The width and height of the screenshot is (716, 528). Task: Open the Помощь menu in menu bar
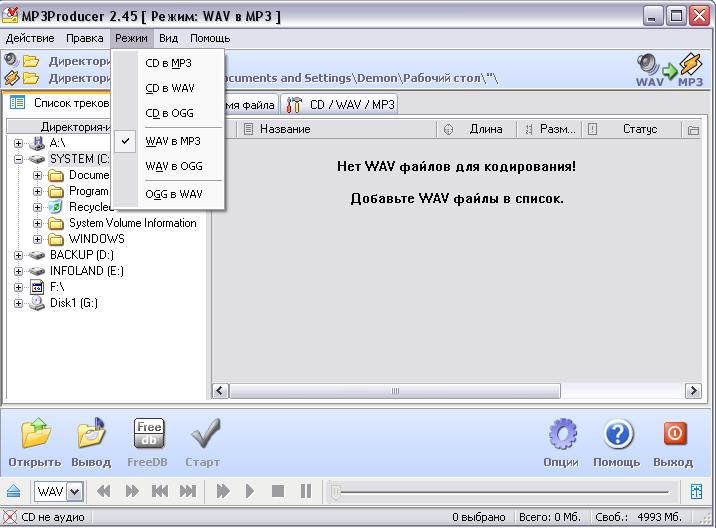point(210,38)
